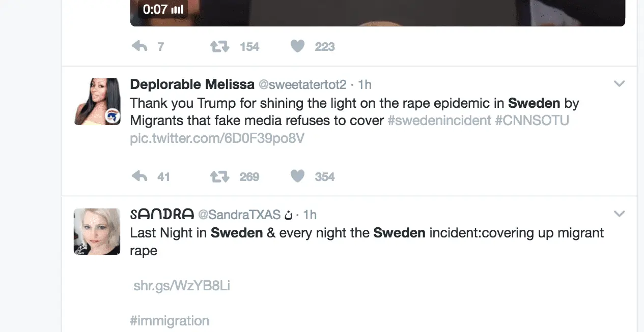Click the #immigration hashtag
Screen dimensions: 644x332
point(170,321)
